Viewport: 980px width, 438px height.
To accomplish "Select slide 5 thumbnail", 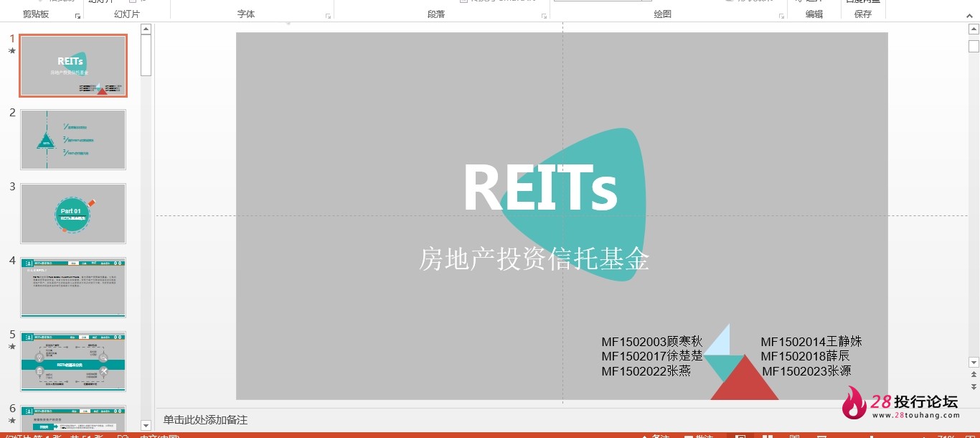I will [x=73, y=361].
